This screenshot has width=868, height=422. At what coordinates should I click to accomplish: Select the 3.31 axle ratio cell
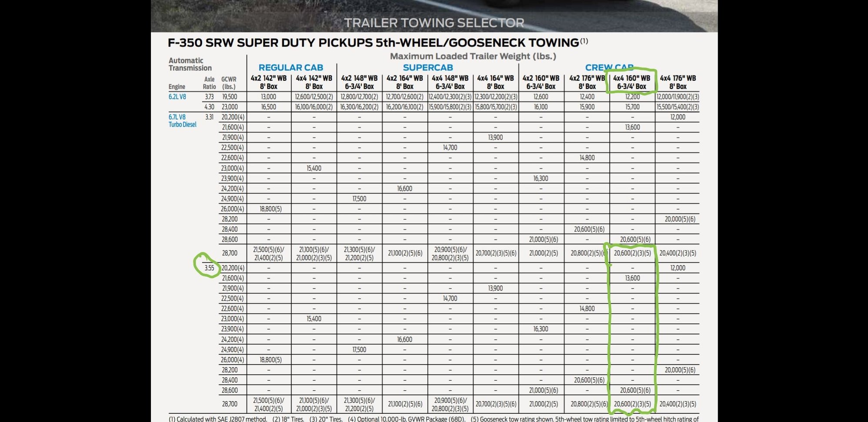click(x=209, y=117)
